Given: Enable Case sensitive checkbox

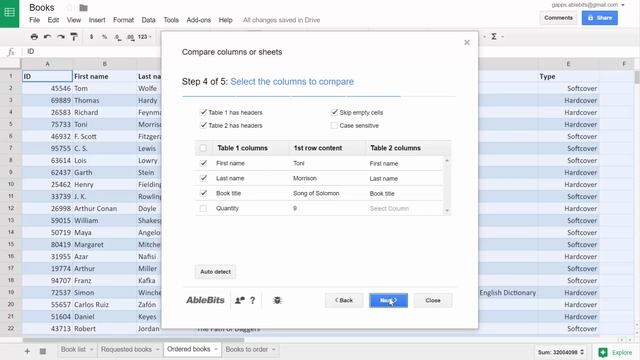Looking at the screenshot, I should (x=334, y=125).
